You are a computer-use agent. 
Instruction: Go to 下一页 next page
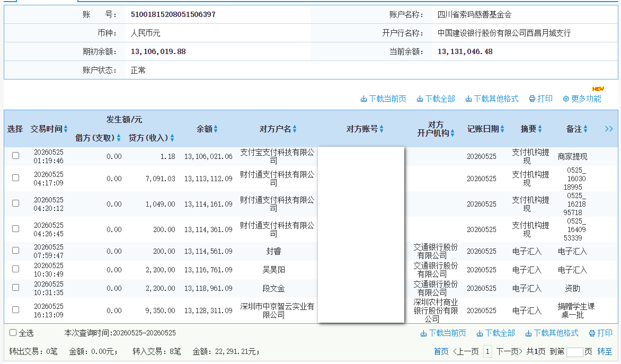pyautogui.click(x=509, y=351)
